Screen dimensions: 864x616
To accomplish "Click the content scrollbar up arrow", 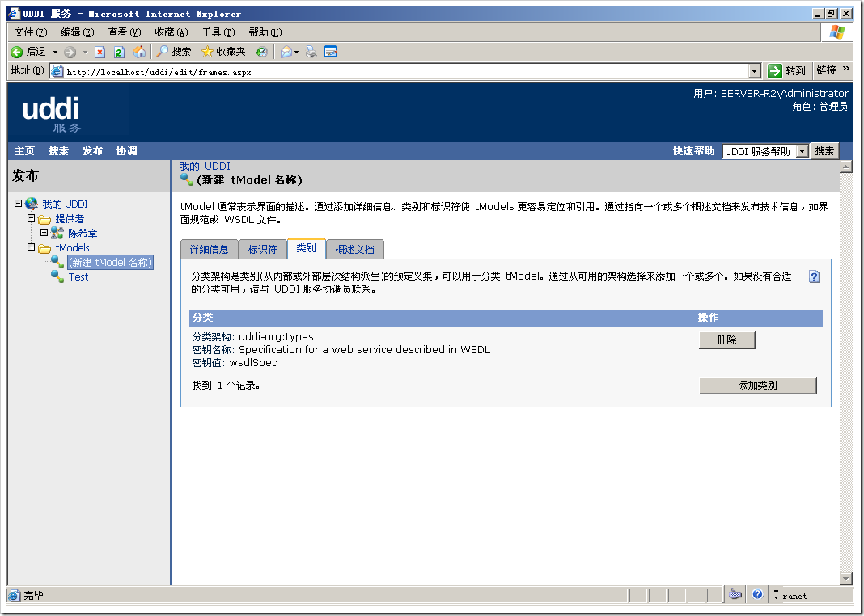I will point(846,167).
